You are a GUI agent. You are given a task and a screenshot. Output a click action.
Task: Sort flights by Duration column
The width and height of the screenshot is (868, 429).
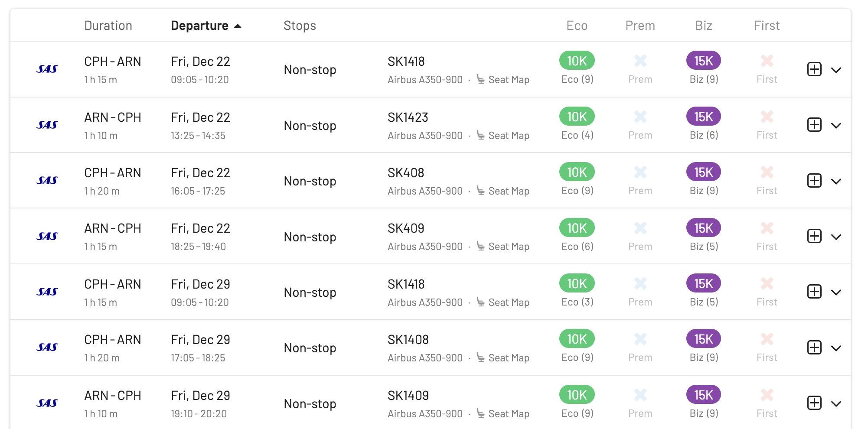108,26
